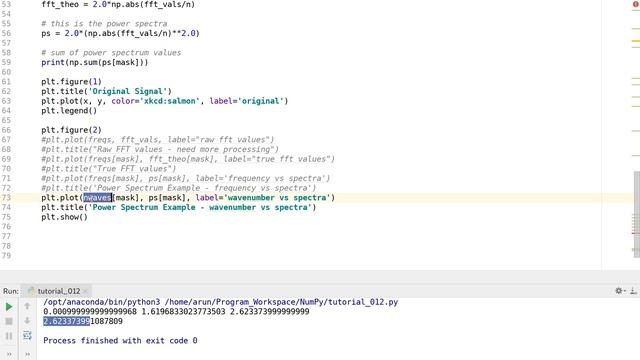The image size is (640, 360).
Task: Click 'plt.legend()' on line 64
Action: pyautogui.click(x=69, y=111)
